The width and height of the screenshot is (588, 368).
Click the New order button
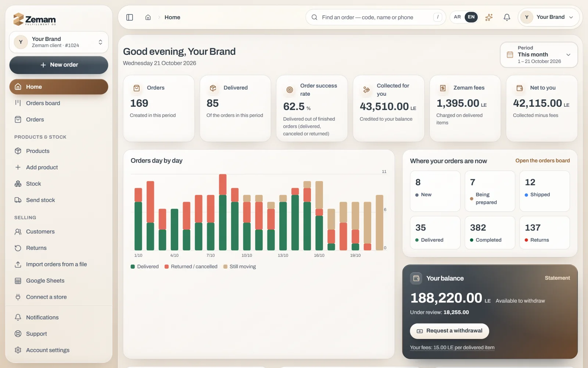point(59,65)
